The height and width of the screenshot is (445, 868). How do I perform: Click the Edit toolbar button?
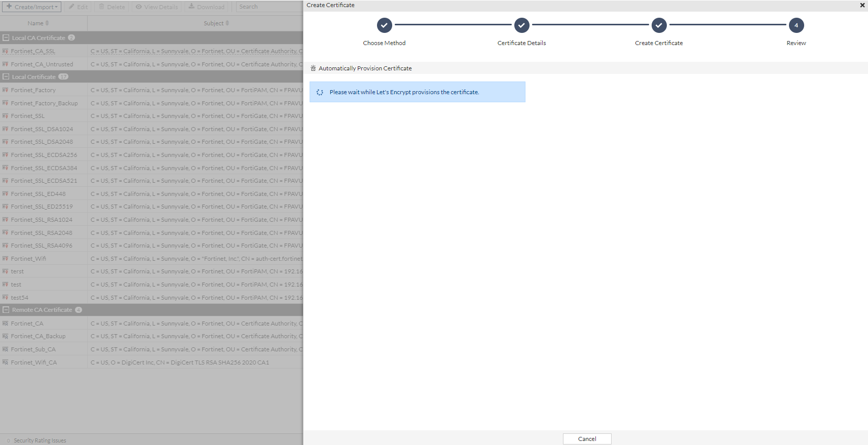[x=78, y=7]
